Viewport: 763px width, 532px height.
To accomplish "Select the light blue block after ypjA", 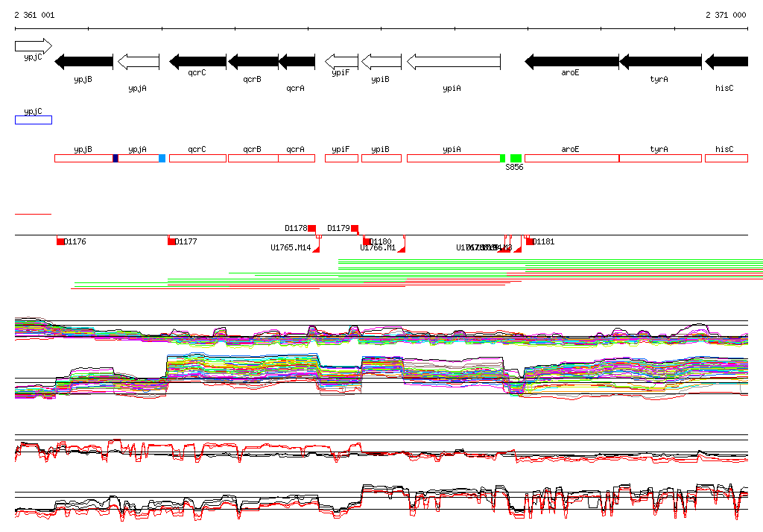I will [162, 158].
